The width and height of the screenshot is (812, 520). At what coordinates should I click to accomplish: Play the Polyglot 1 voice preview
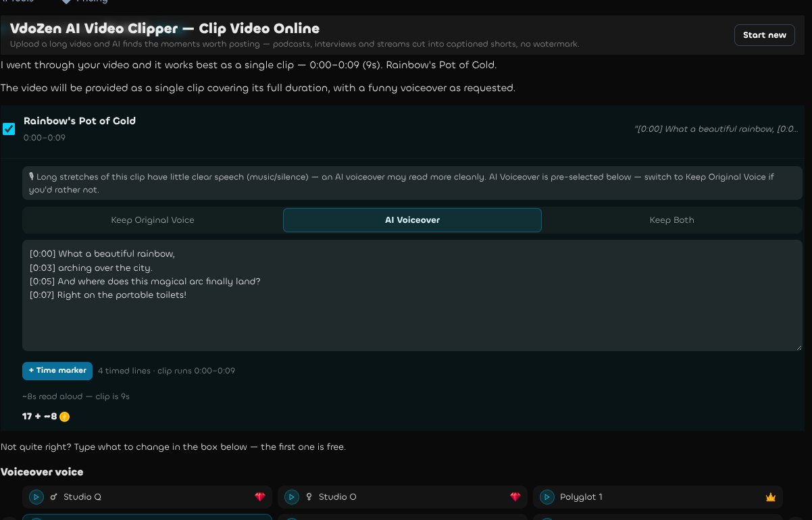tap(547, 497)
